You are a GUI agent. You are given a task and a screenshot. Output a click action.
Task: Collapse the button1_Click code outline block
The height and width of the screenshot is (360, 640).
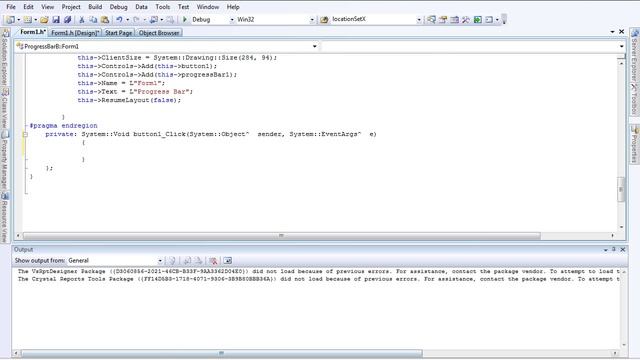[25, 134]
